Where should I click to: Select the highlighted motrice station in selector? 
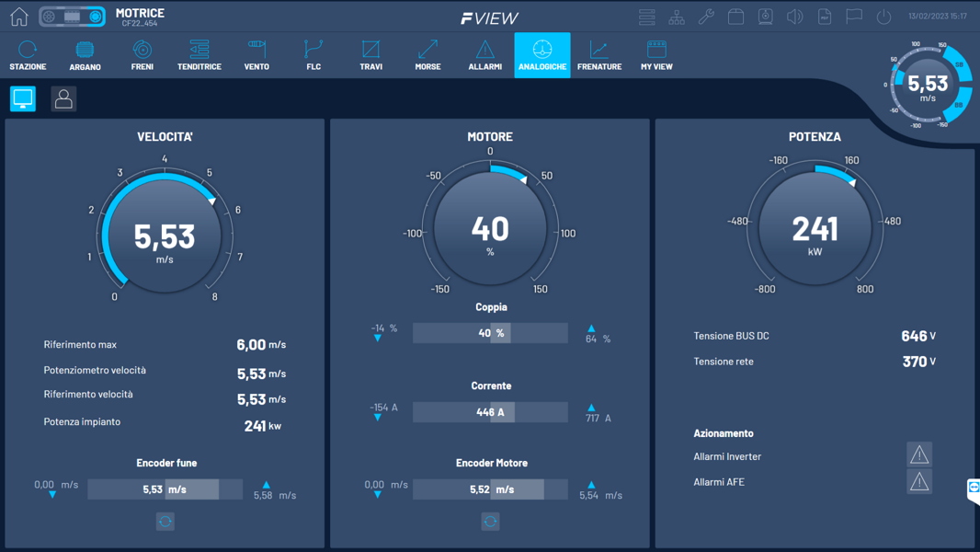(x=94, y=17)
